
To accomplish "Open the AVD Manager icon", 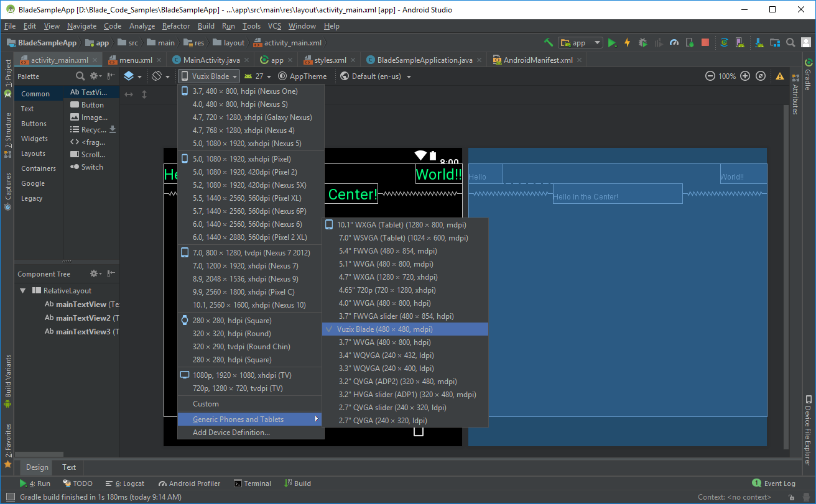I will pos(739,43).
